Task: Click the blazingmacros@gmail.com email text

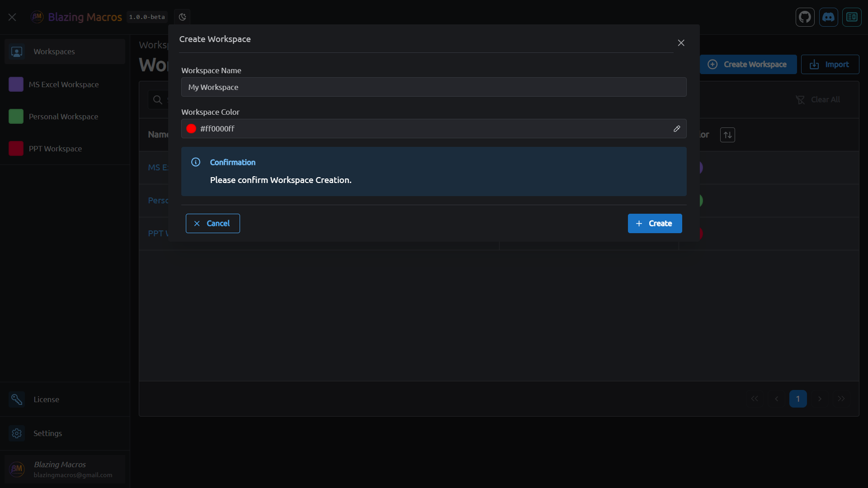Action: (x=73, y=475)
